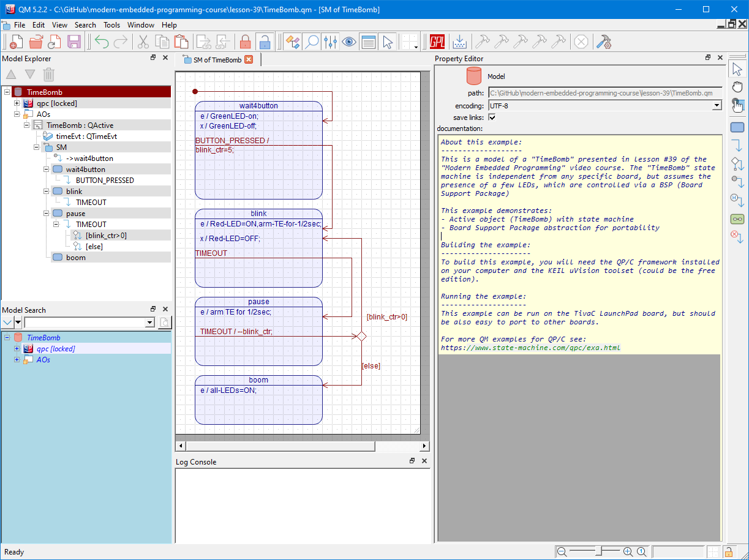749x560 pixels.
Task: Click the red GPL license icon
Action: (x=437, y=42)
